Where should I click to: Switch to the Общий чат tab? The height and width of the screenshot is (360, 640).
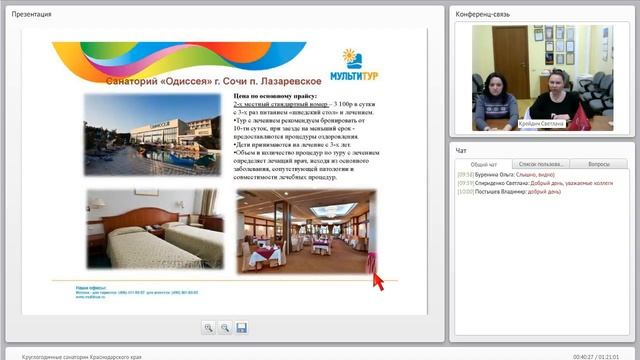pyautogui.click(x=484, y=164)
